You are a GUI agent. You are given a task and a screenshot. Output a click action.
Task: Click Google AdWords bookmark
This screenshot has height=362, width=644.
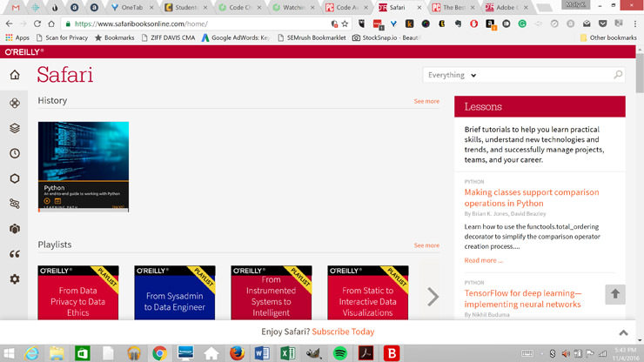235,37
